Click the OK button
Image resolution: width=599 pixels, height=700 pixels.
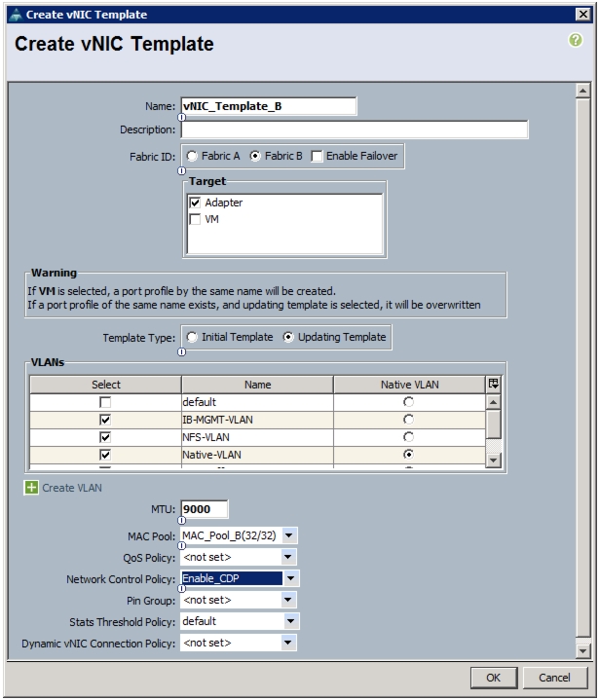coord(494,678)
